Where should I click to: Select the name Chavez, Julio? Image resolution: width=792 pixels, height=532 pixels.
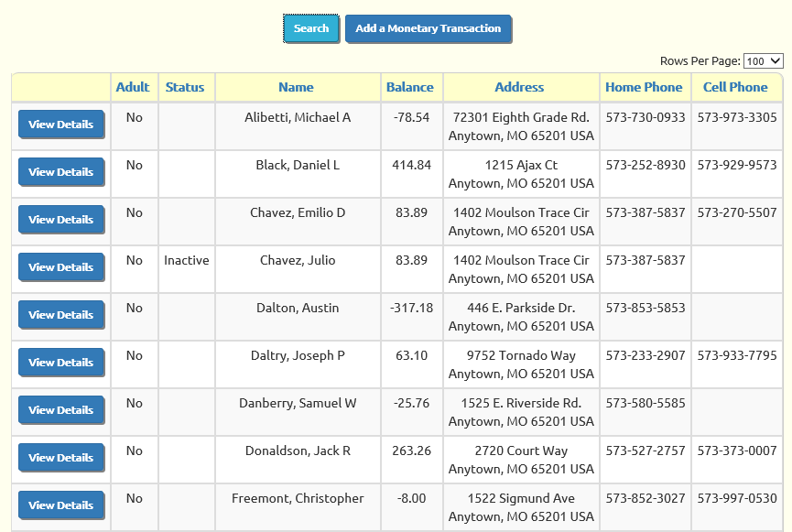pyautogui.click(x=298, y=260)
